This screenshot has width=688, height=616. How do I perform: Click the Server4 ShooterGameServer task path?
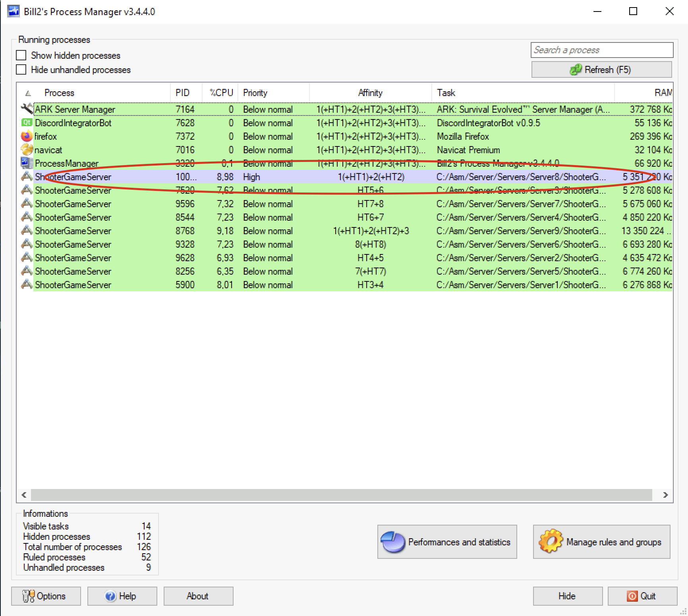pos(521,217)
